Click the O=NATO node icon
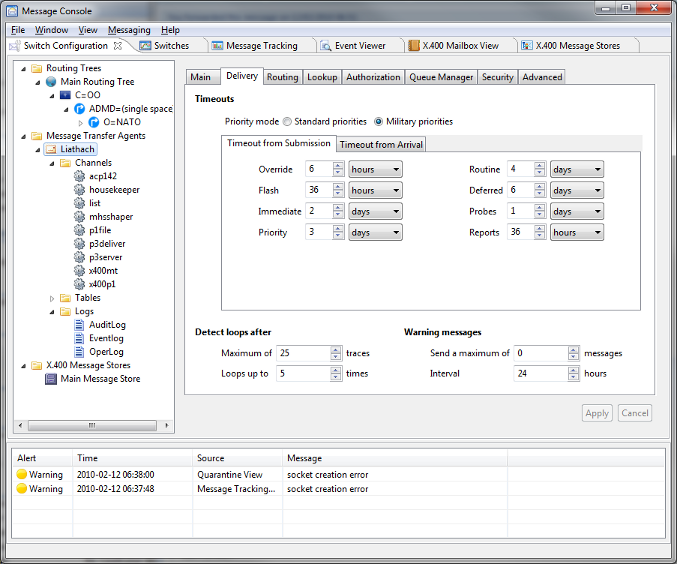 (x=94, y=122)
